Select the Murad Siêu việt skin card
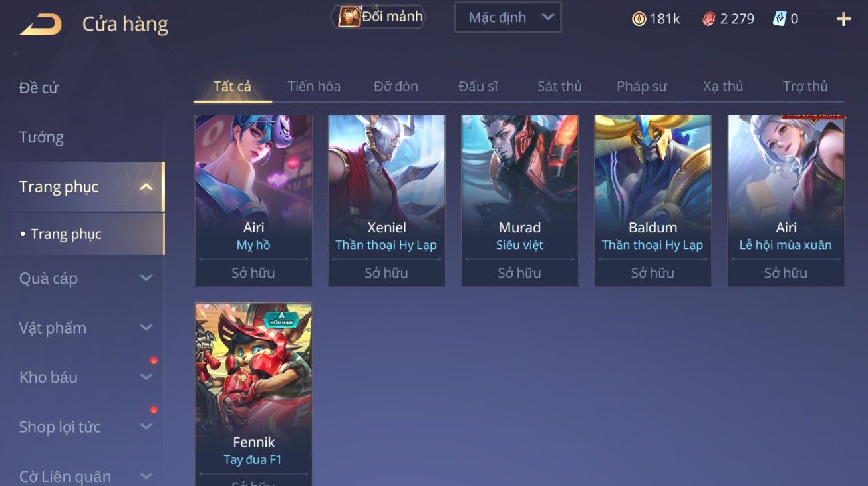The image size is (868, 486). [519, 200]
